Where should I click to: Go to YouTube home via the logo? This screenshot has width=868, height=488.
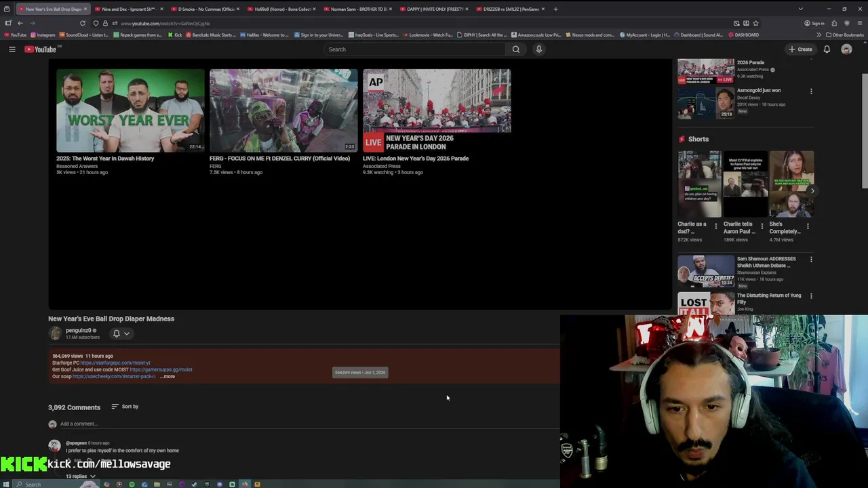pyautogui.click(x=41, y=49)
